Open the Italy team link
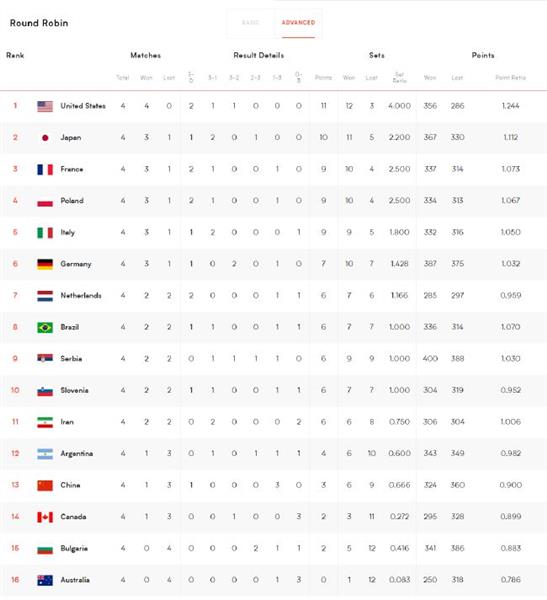This screenshot has width=547, height=600. [x=67, y=233]
